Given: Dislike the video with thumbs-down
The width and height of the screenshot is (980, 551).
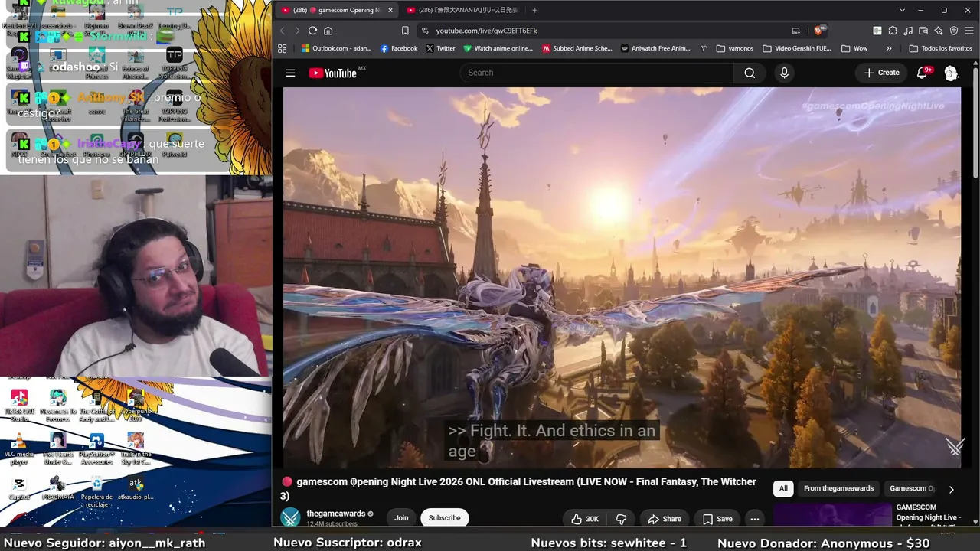Looking at the screenshot, I should pyautogui.click(x=621, y=519).
